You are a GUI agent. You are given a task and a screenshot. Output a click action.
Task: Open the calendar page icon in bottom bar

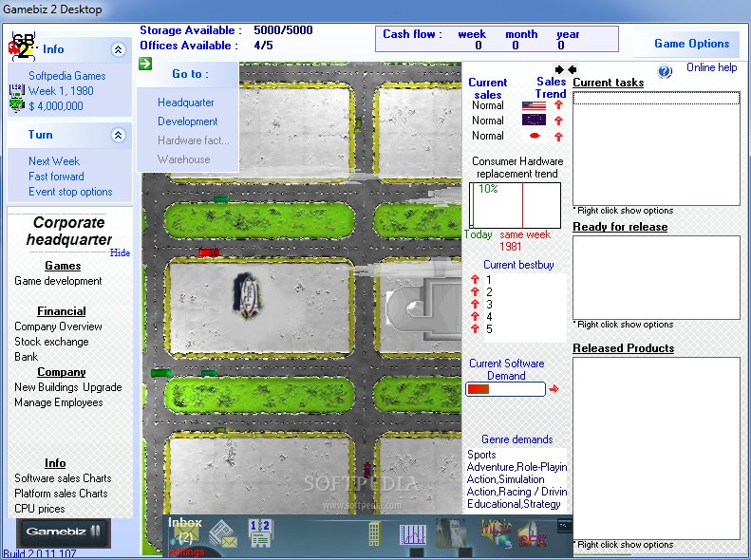point(260,532)
